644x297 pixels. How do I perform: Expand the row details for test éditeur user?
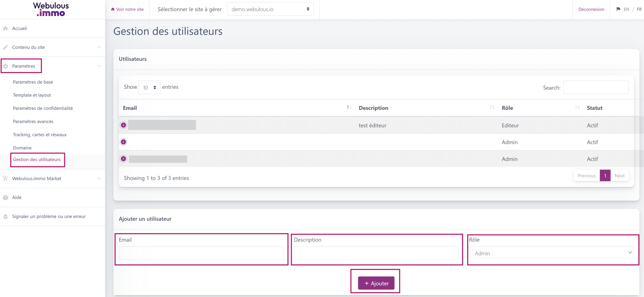click(x=123, y=125)
